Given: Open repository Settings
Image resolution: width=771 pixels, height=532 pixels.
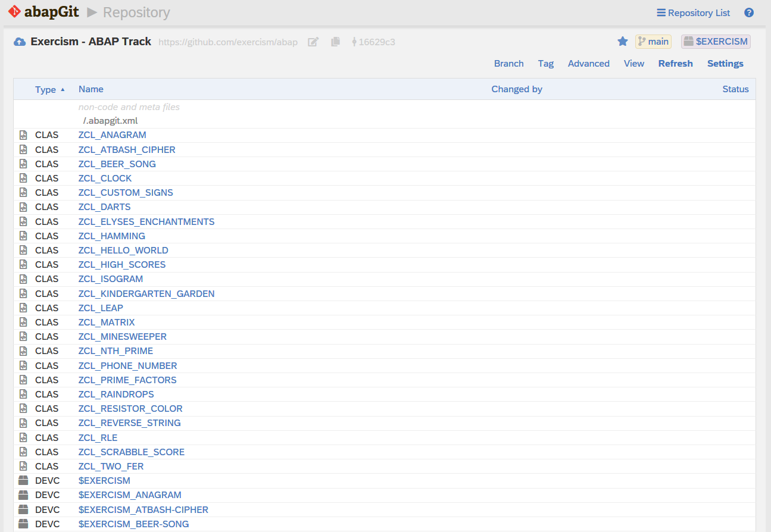Looking at the screenshot, I should (725, 64).
